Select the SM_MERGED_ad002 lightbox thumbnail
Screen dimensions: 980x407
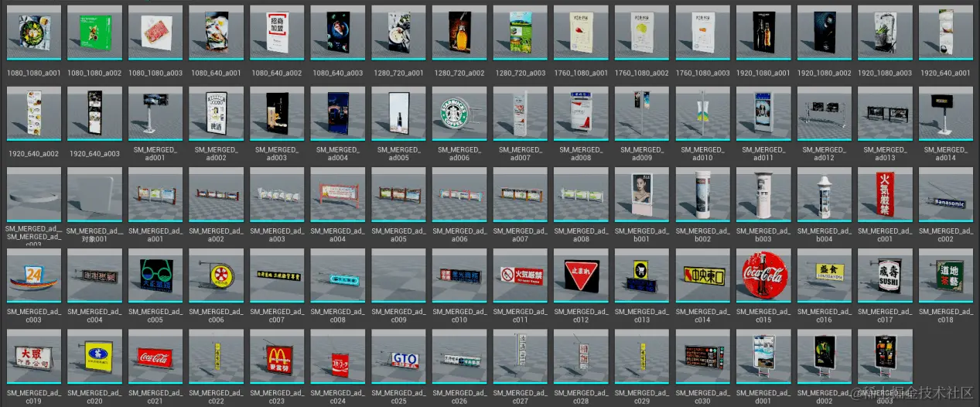(x=216, y=113)
